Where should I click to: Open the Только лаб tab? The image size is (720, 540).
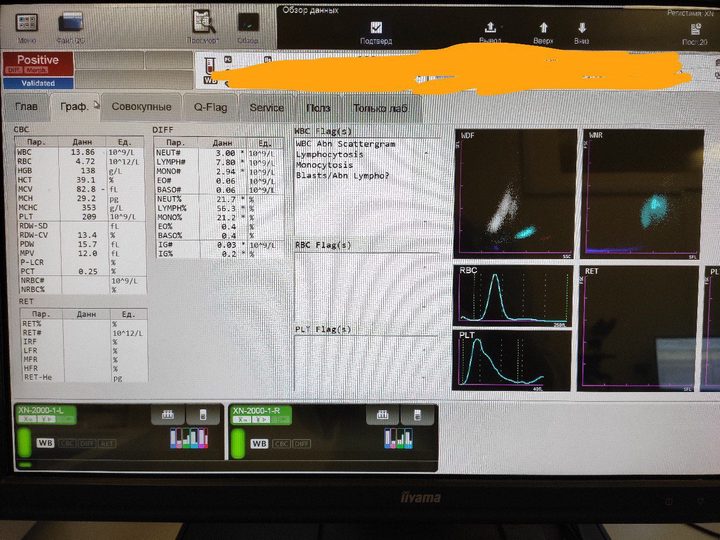[x=381, y=108]
